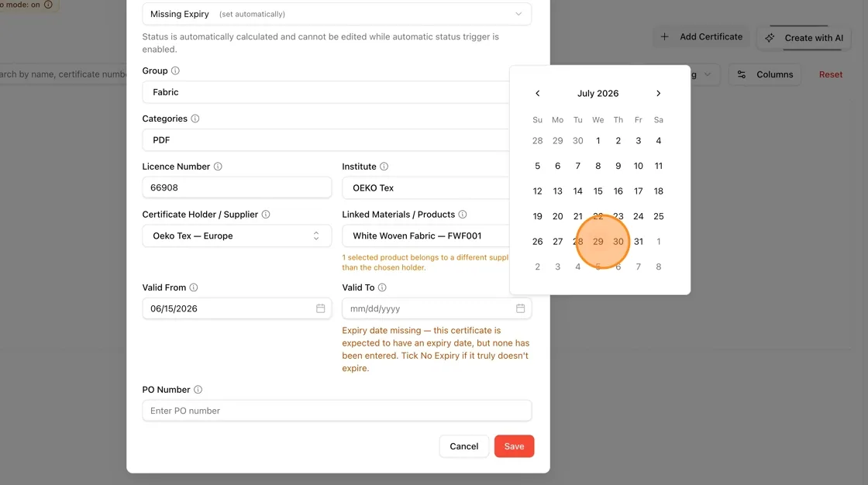Save the certificate

point(515,446)
